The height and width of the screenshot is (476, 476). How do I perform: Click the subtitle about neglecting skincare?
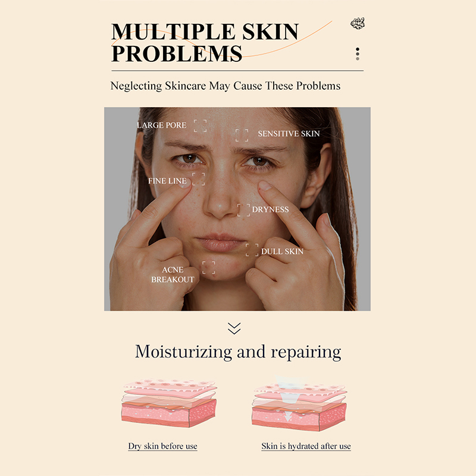226,86
